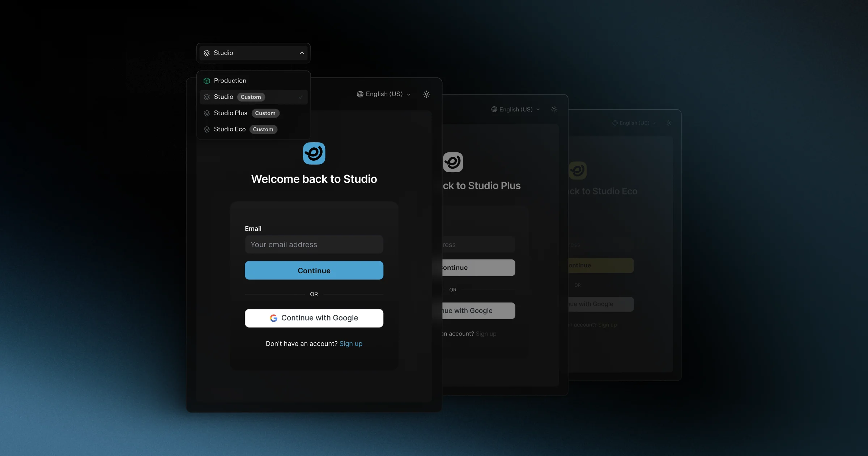Select Studio Eco Custom option
This screenshot has width=868, height=456.
click(x=253, y=130)
